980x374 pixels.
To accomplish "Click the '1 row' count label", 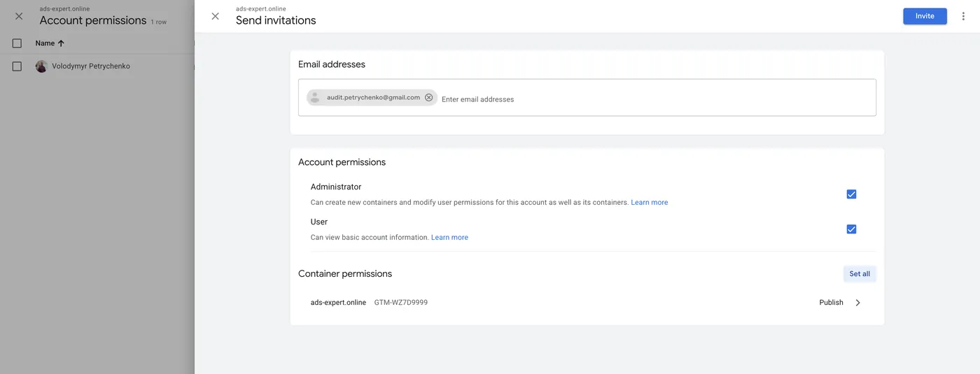I will [159, 22].
